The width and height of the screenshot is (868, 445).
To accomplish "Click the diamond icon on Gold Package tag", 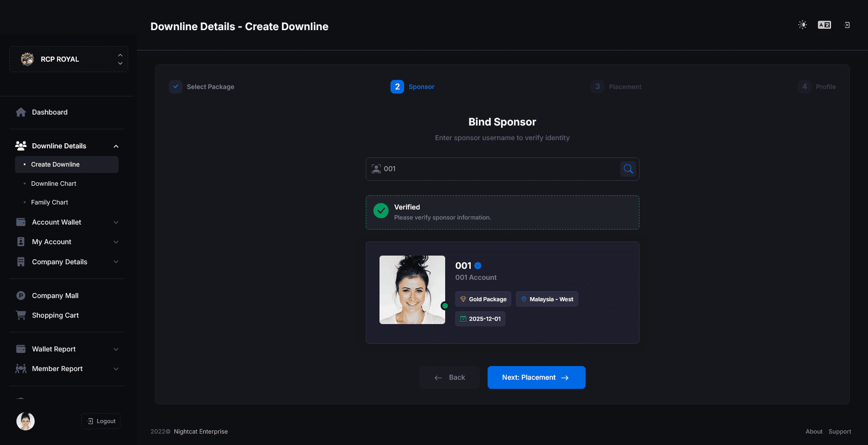I will (x=463, y=299).
